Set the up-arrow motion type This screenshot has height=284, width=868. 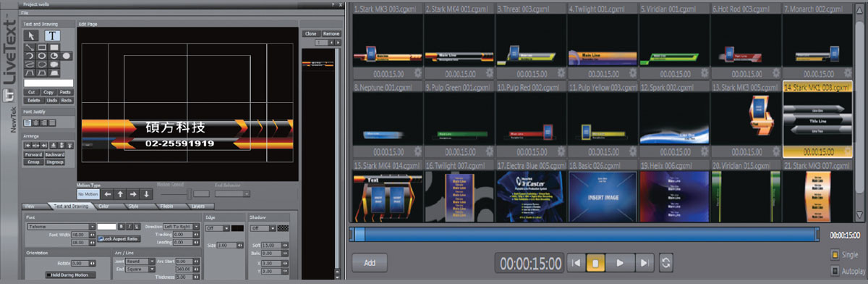(x=120, y=193)
